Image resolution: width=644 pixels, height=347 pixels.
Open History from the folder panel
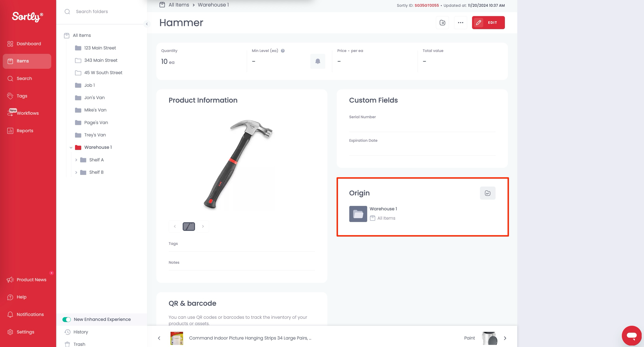tap(81, 332)
